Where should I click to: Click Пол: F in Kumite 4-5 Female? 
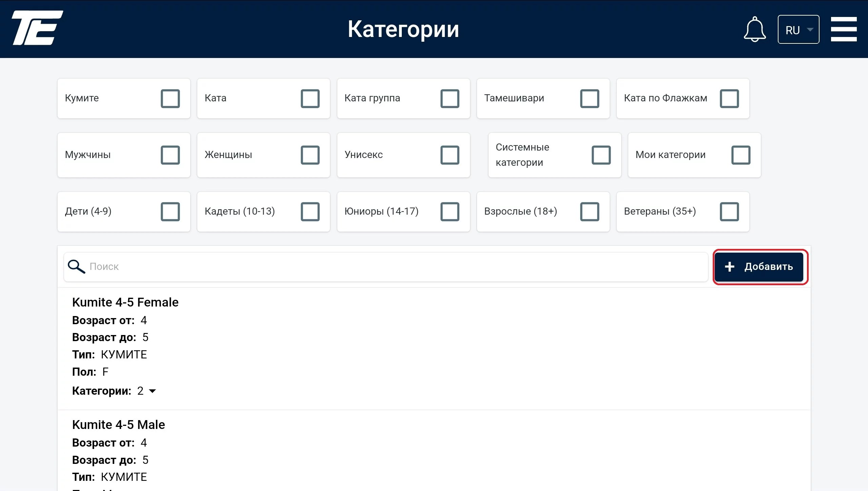point(90,372)
